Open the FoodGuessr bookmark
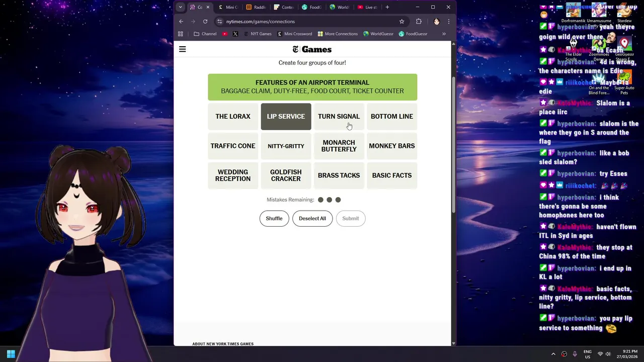The width and height of the screenshot is (644, 362). coord(413,34)
